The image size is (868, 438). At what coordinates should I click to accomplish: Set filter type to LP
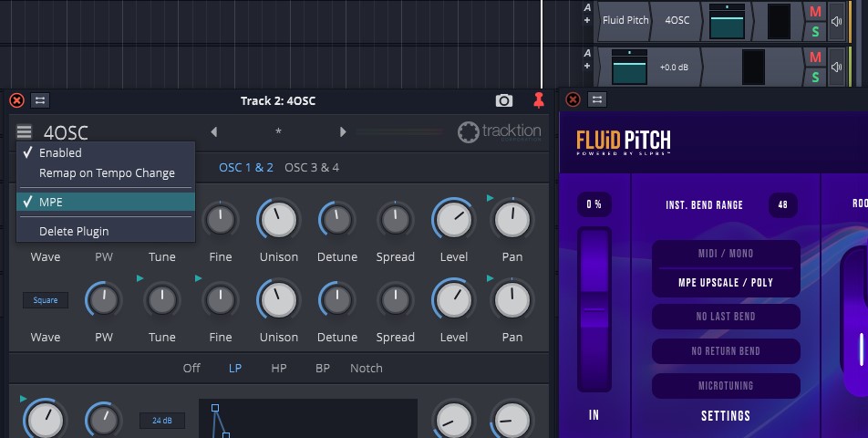(235, 369)
